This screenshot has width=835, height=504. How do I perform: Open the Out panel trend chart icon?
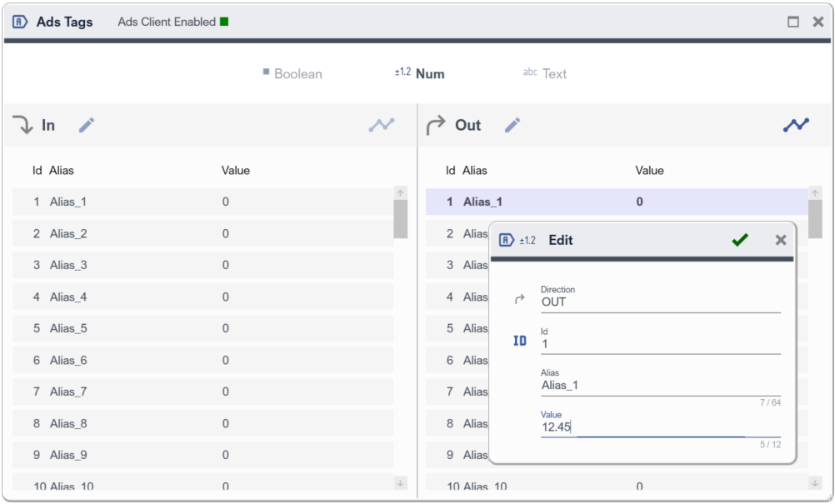(795, 125)
